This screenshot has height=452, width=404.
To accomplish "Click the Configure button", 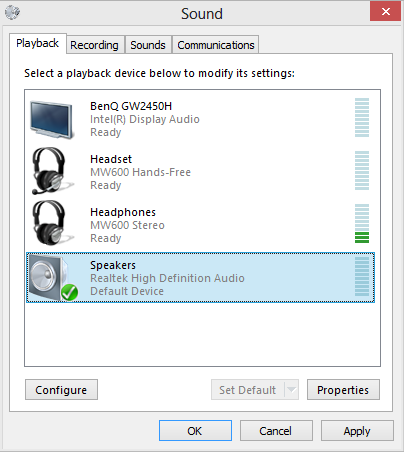I will tap(61, 389).
